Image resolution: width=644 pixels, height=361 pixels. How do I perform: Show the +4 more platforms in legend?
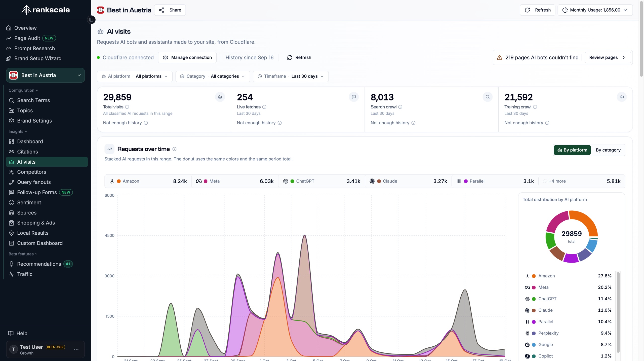582,181
